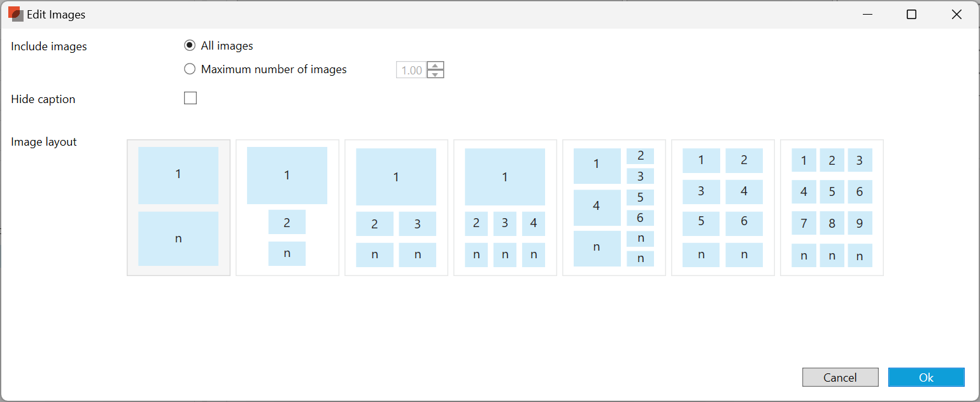
Task: Select the two-column grid image layout
Action: 723,207
